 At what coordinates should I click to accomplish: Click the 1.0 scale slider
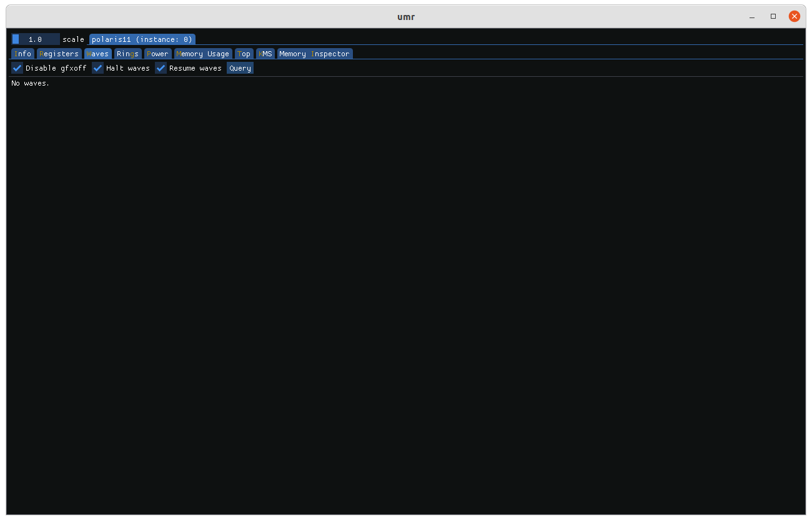point(36,39)
